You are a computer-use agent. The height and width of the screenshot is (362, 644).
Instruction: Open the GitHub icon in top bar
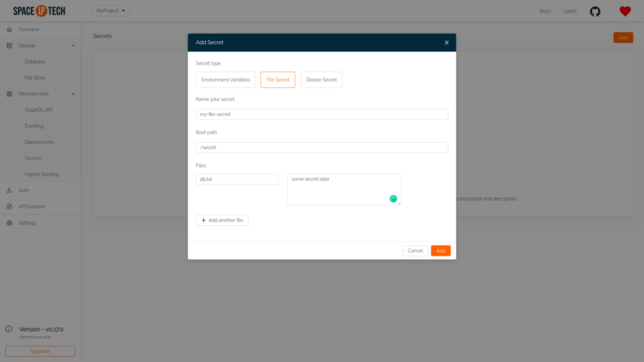[595, 11]
